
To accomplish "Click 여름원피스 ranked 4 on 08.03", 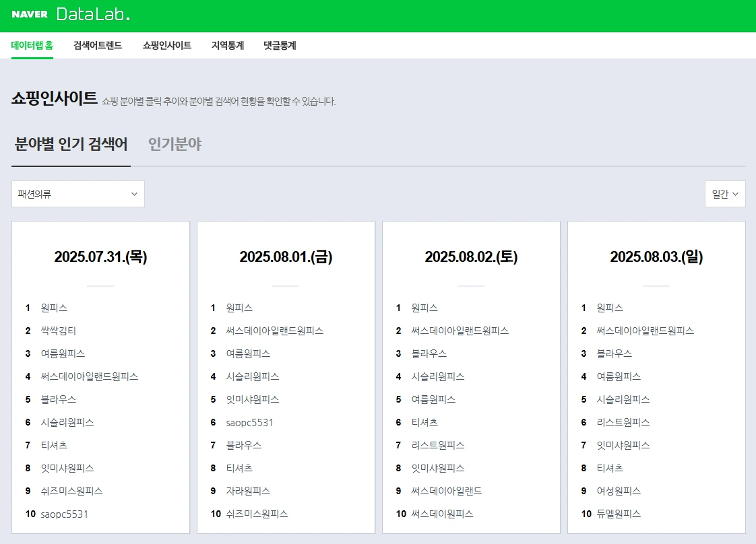I will 618,376.
